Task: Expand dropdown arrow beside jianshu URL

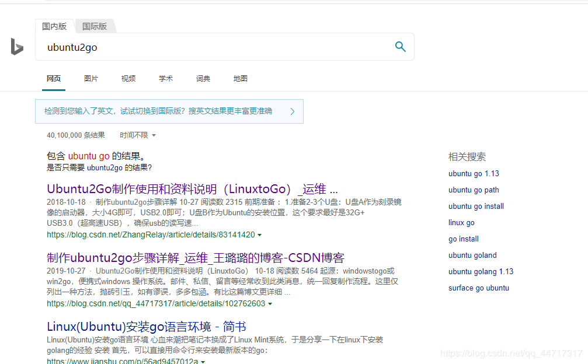Action: click(x=203, y=362)
